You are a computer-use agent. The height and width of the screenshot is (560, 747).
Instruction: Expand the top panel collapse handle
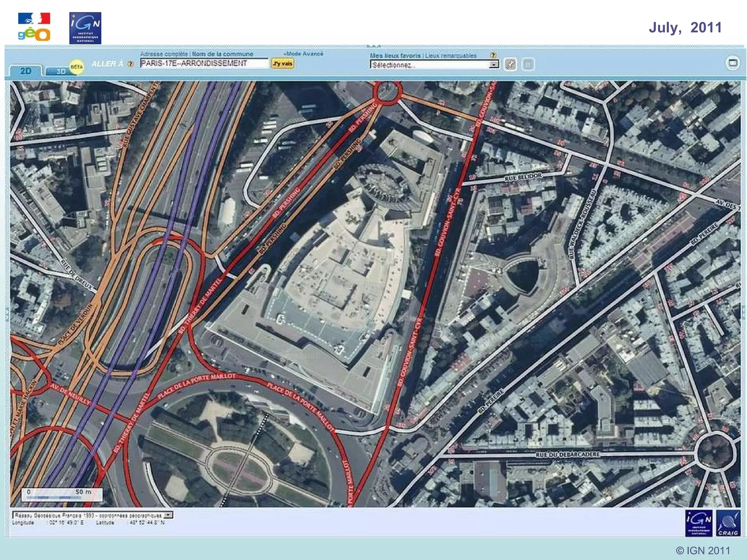[x=373, y=46]
